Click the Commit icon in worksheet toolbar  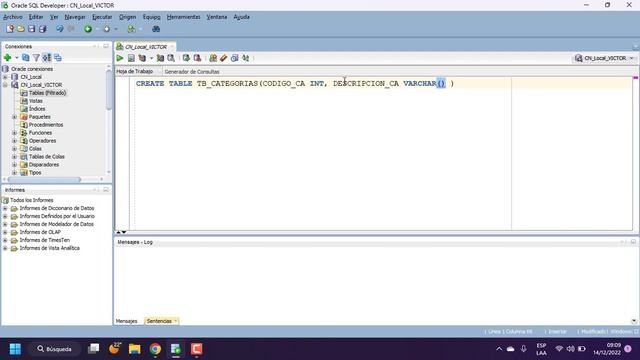pos(186,58)
